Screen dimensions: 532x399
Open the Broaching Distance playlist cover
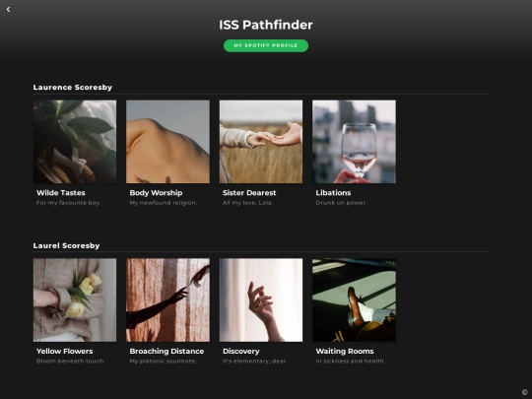(x=167, y=299)
